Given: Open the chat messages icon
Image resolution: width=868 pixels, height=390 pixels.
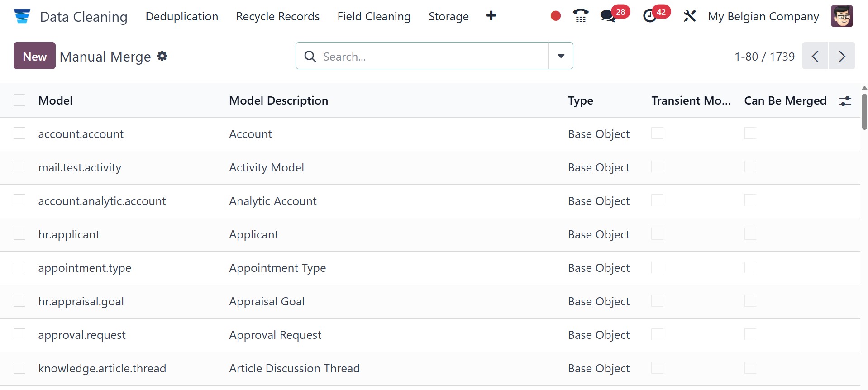Looking at the screenshot, I should click(608, 16).
